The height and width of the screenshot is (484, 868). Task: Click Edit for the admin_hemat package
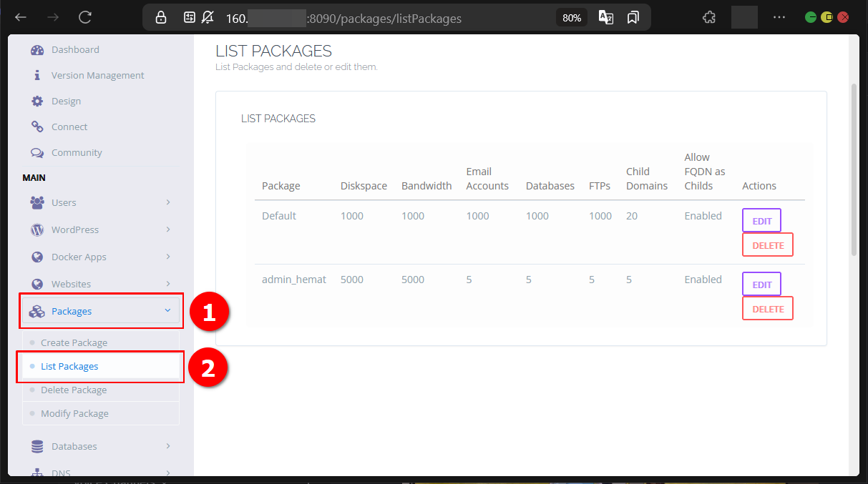(x=761, y=285)
